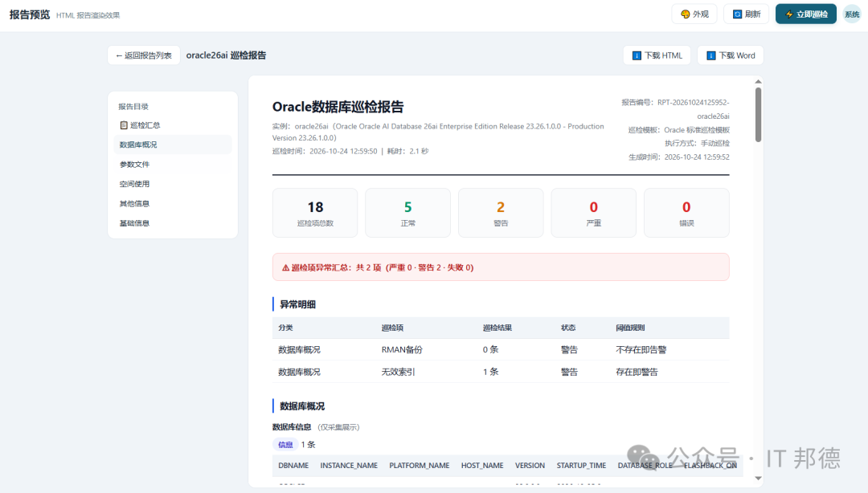
Task: Jump to 参数文件 section in sidebar
Action: 173,165
